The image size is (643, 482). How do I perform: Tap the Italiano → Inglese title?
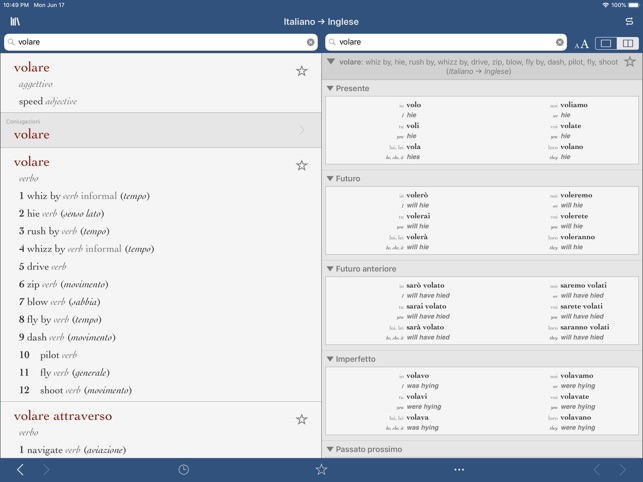(321, 22)
